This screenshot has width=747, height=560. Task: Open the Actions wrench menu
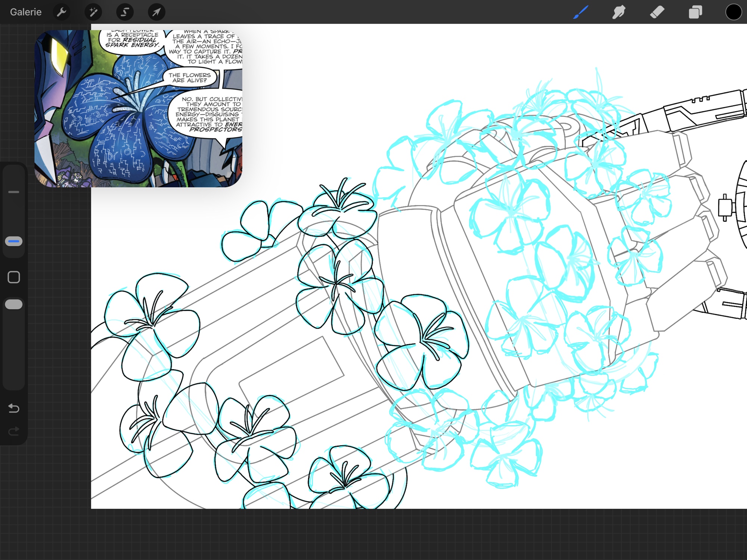coord(62,12)
